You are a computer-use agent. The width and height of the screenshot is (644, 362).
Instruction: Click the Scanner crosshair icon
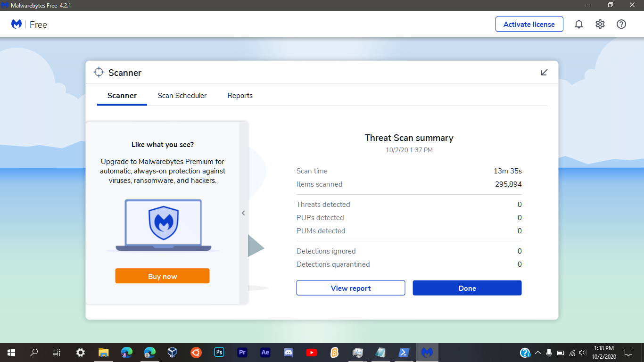point(99,72)
